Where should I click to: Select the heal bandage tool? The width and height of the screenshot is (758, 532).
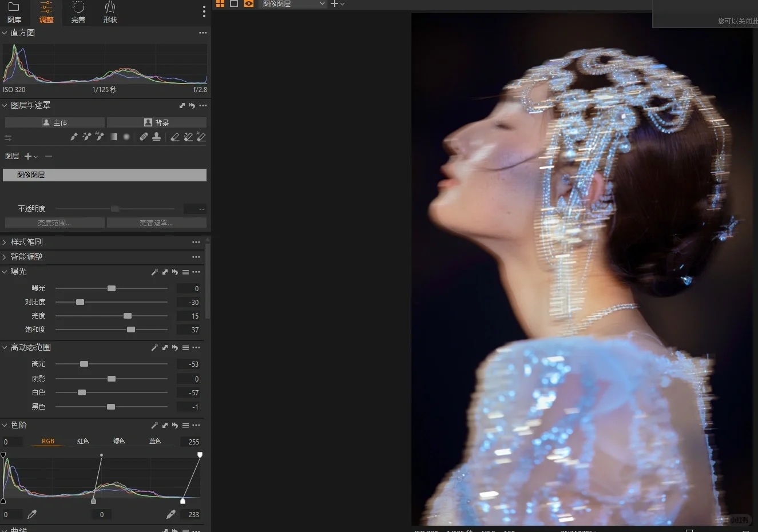(x=144, y=137)
